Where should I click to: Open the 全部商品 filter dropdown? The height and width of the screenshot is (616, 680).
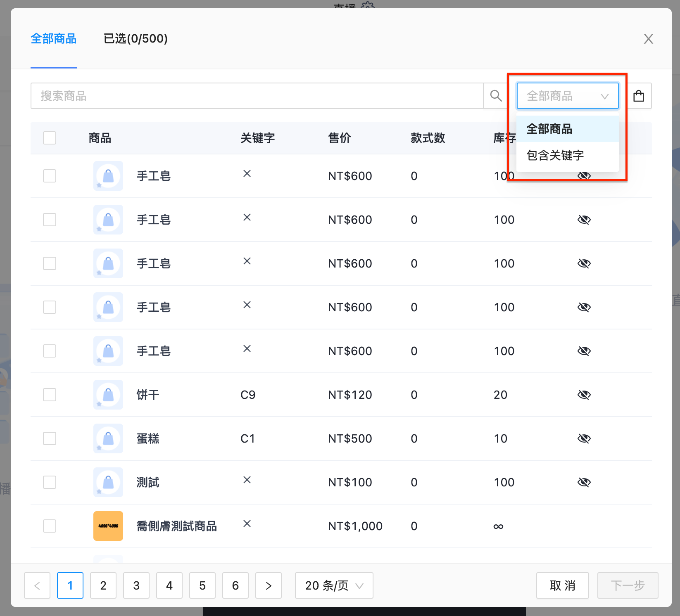click(x=568, y=96)
